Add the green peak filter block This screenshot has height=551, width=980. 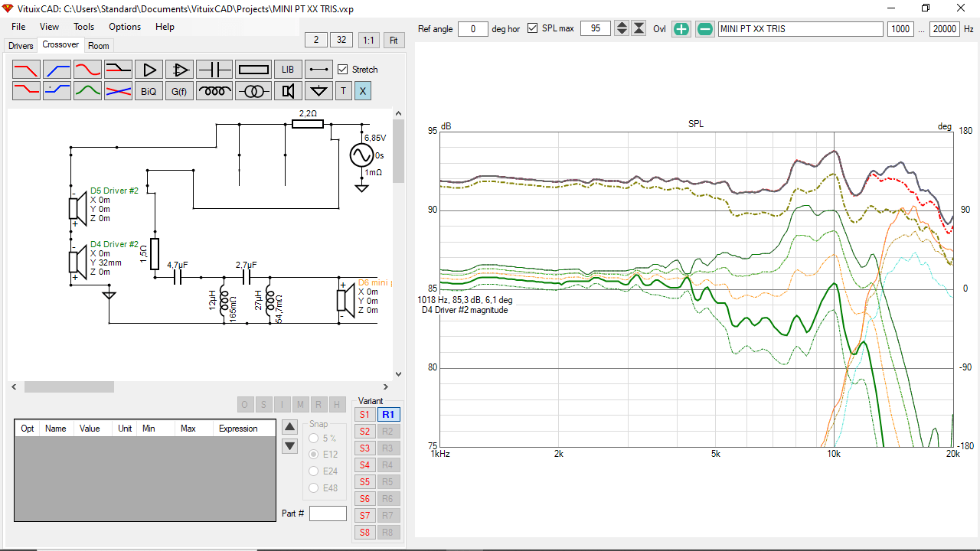point(87,91)
